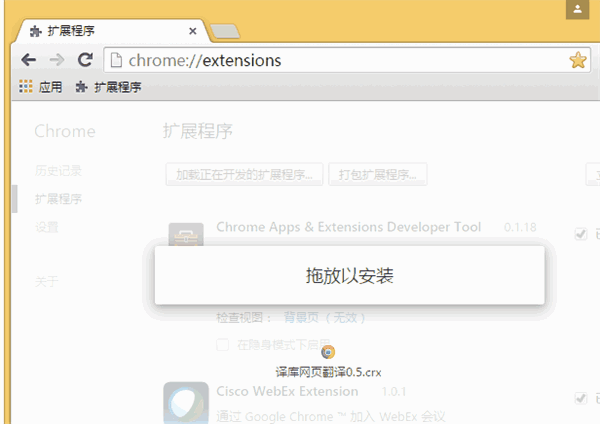Screen dimensions: 600x424
Task: Click the Chrome Apps & Extensions Developer Tool title
Action: [349, 227]
